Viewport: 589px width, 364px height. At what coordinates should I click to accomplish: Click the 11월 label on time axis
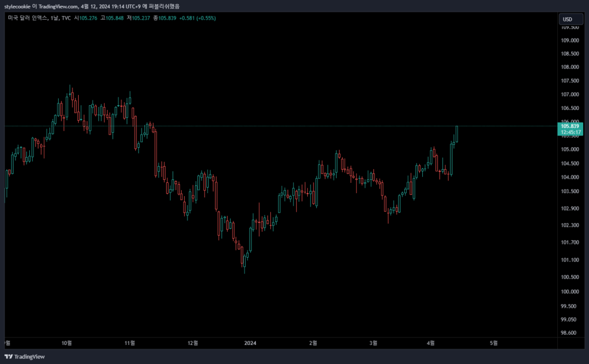[x=130, y=343]
